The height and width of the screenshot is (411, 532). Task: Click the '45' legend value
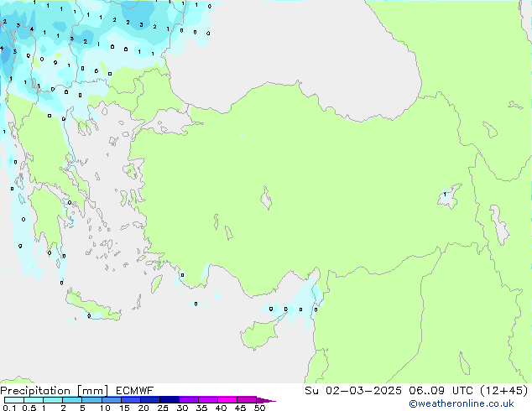240,408
